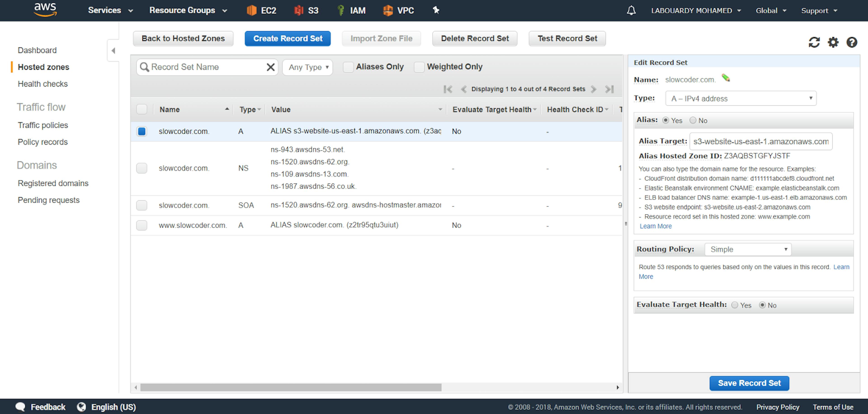This screenshot has width=868, height=414.
Task: Go to previous page of record sets
Action: (x=463, y=89)
